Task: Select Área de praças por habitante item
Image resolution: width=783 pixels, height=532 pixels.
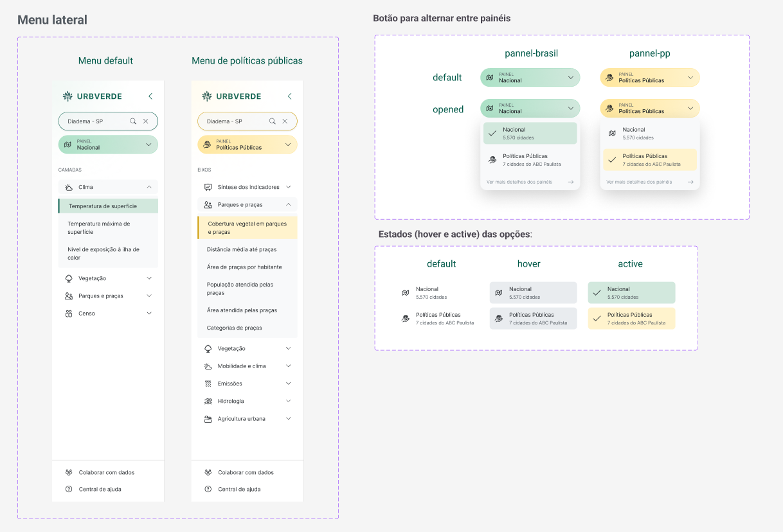Action: point(244,267)
